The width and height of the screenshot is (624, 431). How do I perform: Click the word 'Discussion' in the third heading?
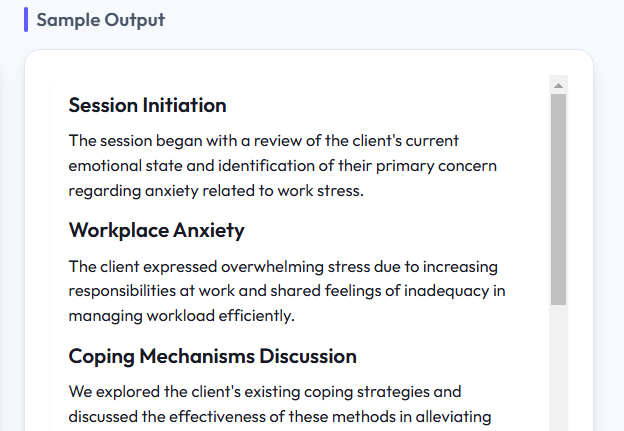point(308,356)
